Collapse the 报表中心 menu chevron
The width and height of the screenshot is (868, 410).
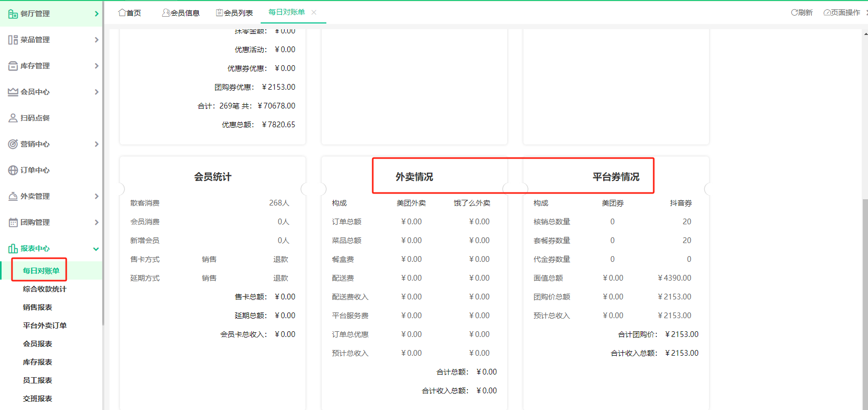[96, 249]
